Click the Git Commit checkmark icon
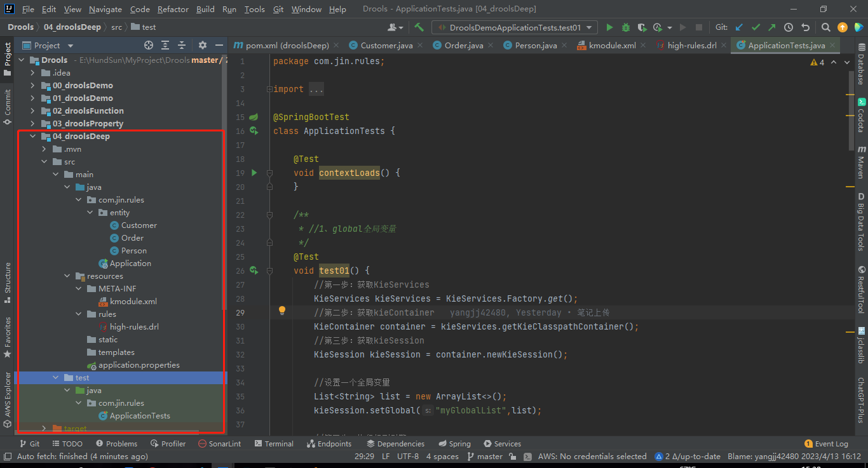The width and height of the screenshot is (868, 468). [x=756, y=27]
